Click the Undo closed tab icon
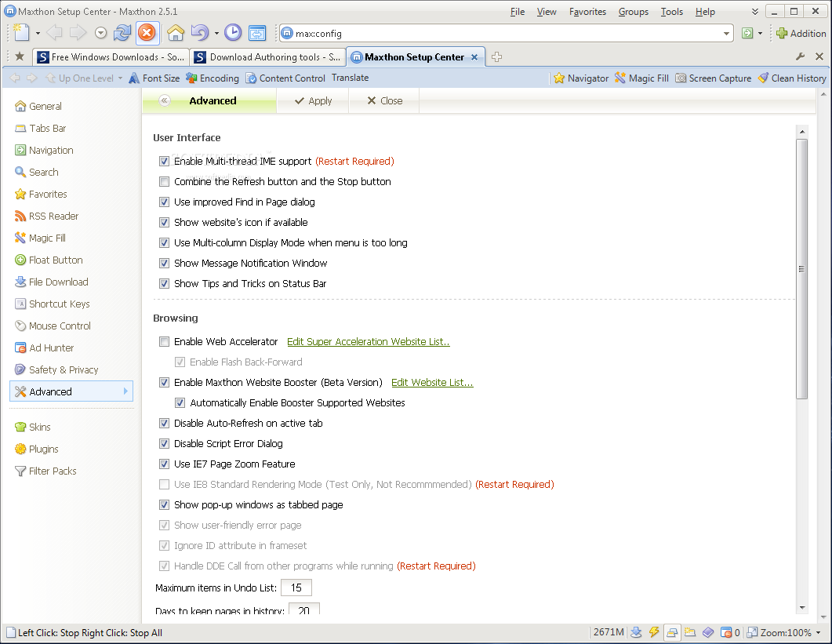The image size is (832, 644). coord(199,33)
